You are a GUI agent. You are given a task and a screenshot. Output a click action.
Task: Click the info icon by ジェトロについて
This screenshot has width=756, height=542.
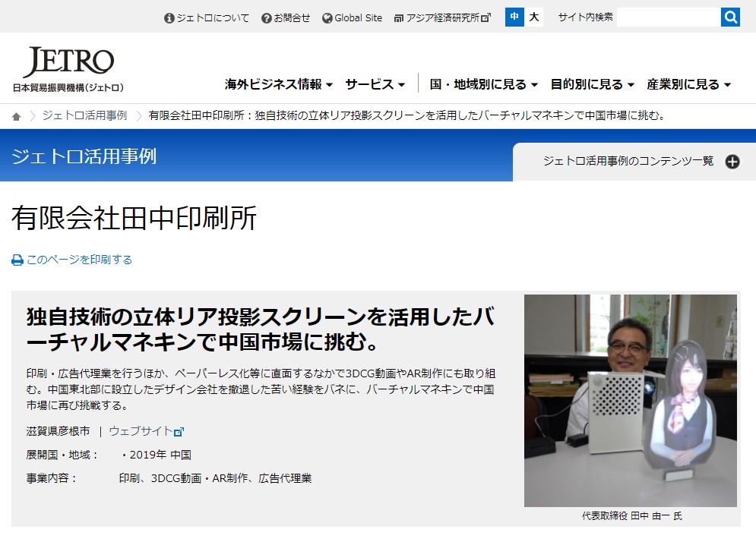coord(169,18)
